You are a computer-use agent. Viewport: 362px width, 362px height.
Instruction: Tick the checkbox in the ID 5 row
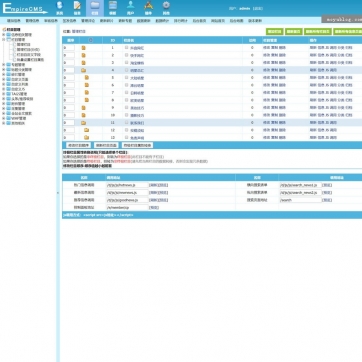tap(126, 77)
